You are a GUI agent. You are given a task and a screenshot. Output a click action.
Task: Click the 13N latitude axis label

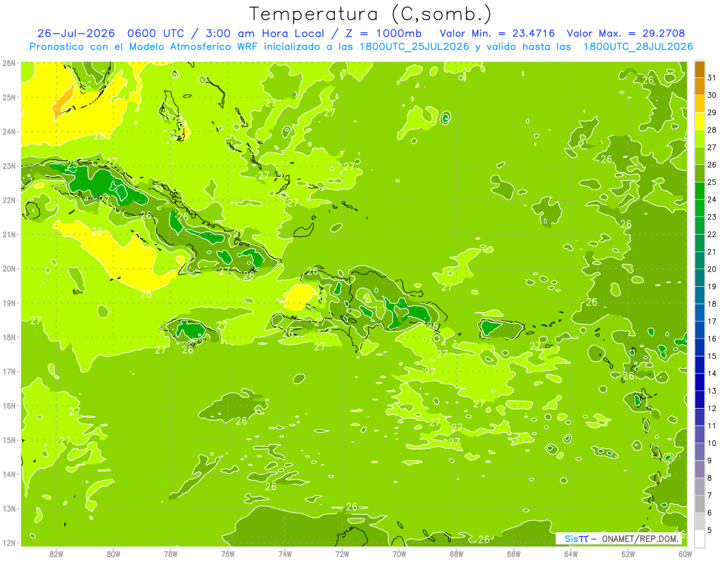click(9, 508)
